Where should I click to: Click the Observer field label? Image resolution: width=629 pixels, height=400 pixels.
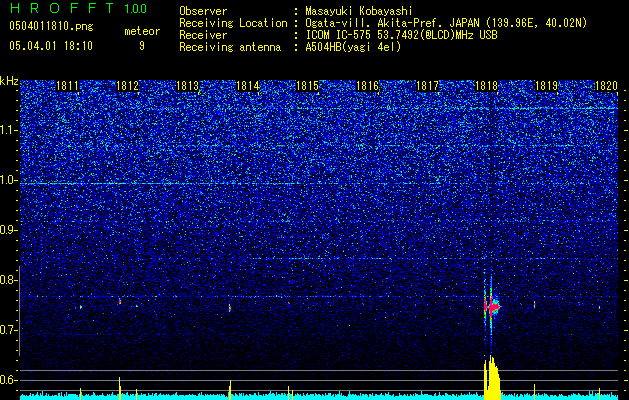tap(203, 11)
